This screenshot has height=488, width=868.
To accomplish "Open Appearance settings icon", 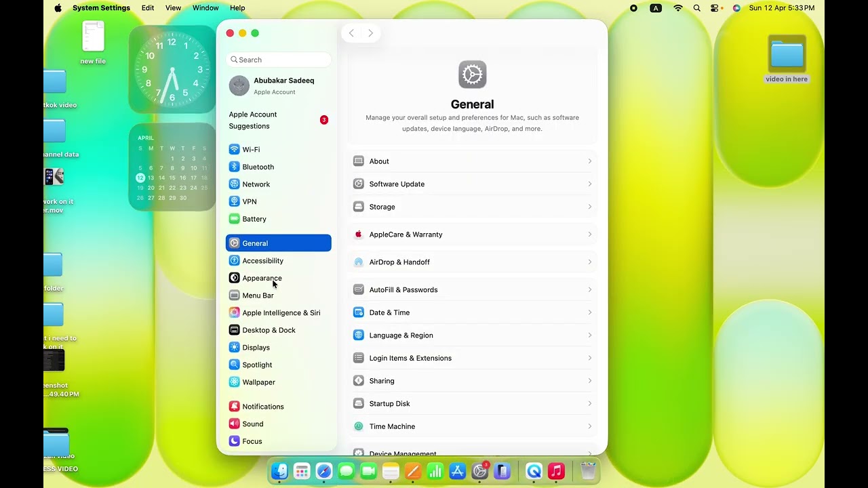I will point(234,278).
